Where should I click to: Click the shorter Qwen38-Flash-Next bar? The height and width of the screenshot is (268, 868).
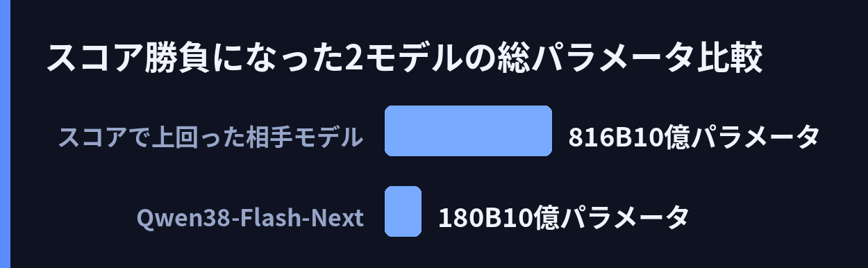click(403, 211)
